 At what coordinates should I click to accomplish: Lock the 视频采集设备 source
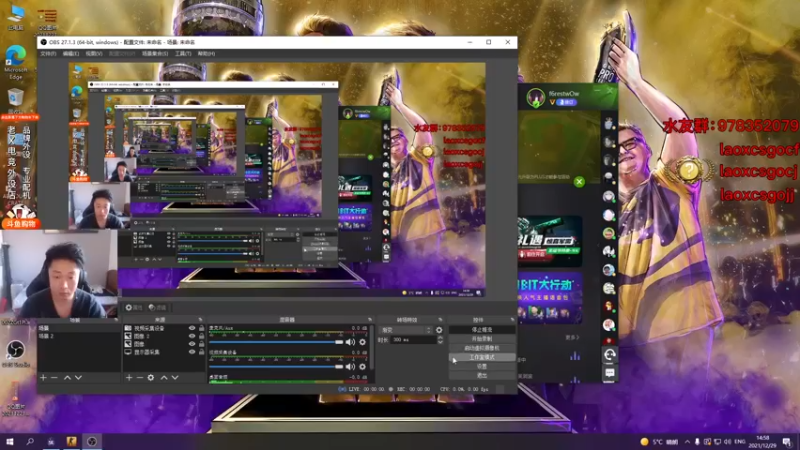202,329
